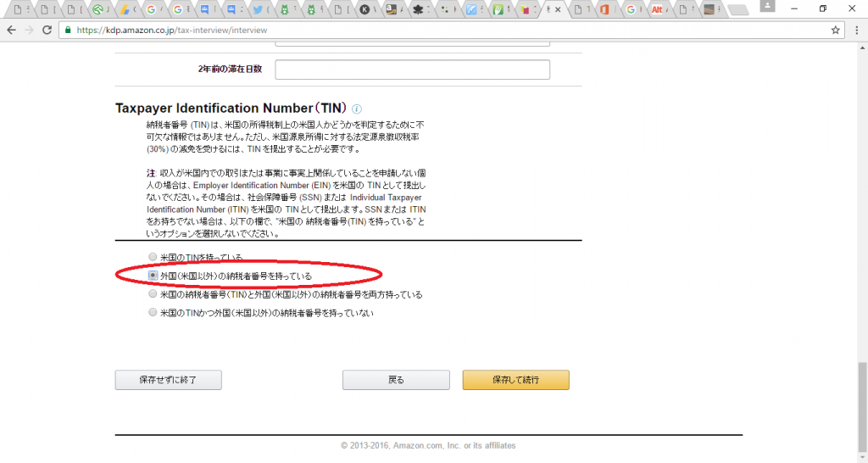Switch to the blue feather icon tab

tap(471, 9)
